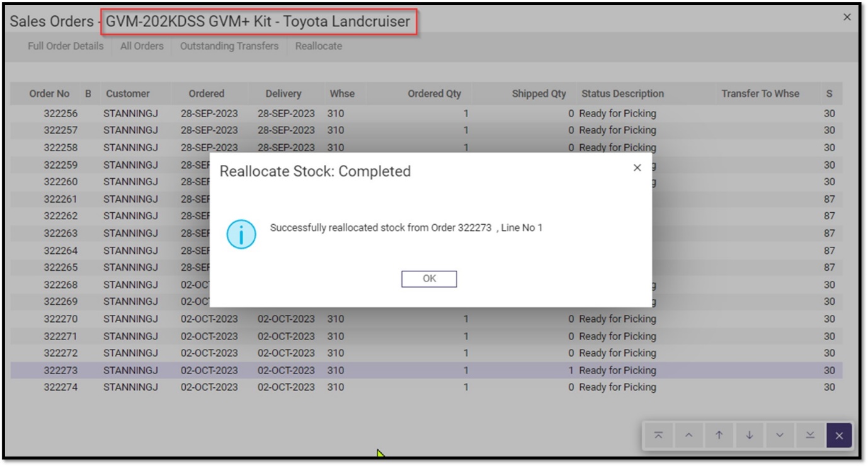
Task: Select order 322274 row
Action: coord(426,387)
